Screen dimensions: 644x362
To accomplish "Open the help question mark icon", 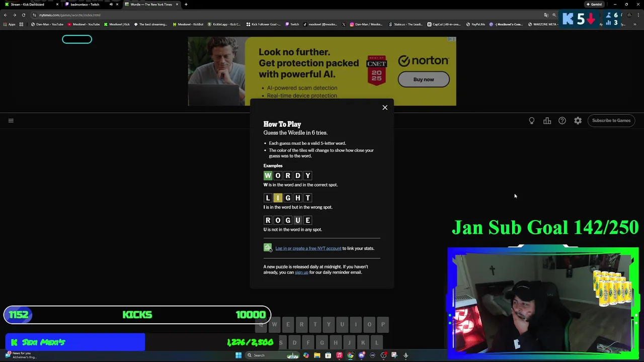I will [x=562, y=121].
